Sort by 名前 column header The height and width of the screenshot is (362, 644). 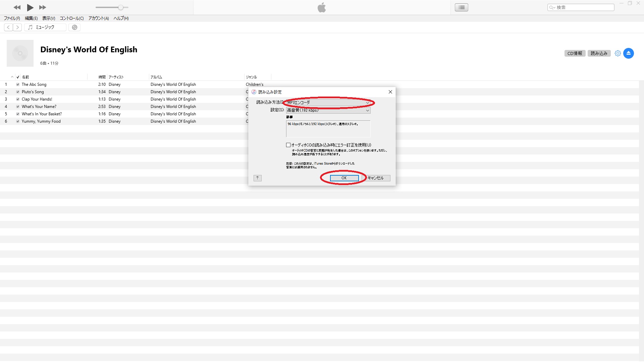coord(54,77)
